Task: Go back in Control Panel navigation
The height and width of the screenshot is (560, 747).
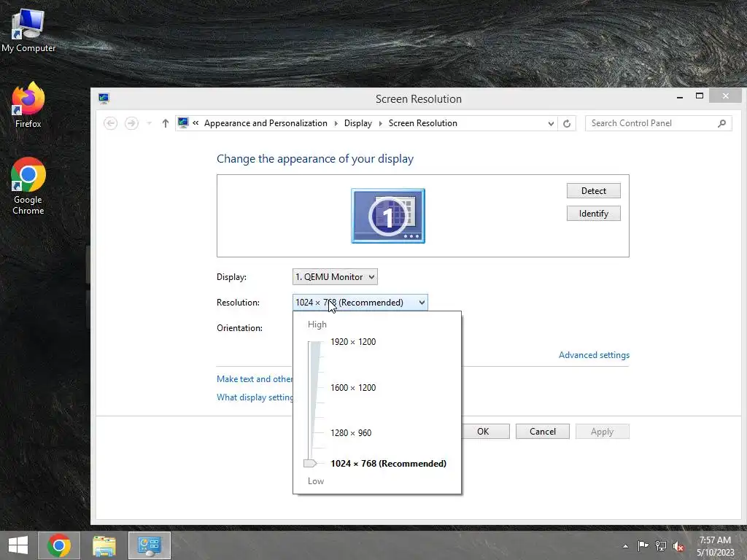Action: (111, 123)
